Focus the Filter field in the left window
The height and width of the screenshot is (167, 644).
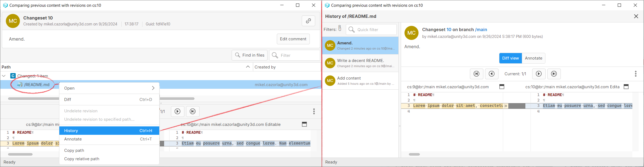(x=295, y=55)
